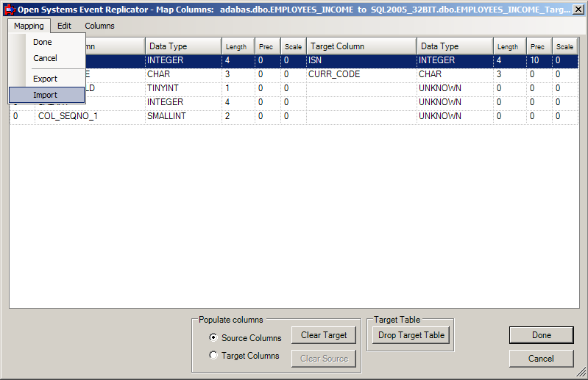Choose Export in the Mapping menu
This screenshot has height=380, width=588.
[45, 79]
